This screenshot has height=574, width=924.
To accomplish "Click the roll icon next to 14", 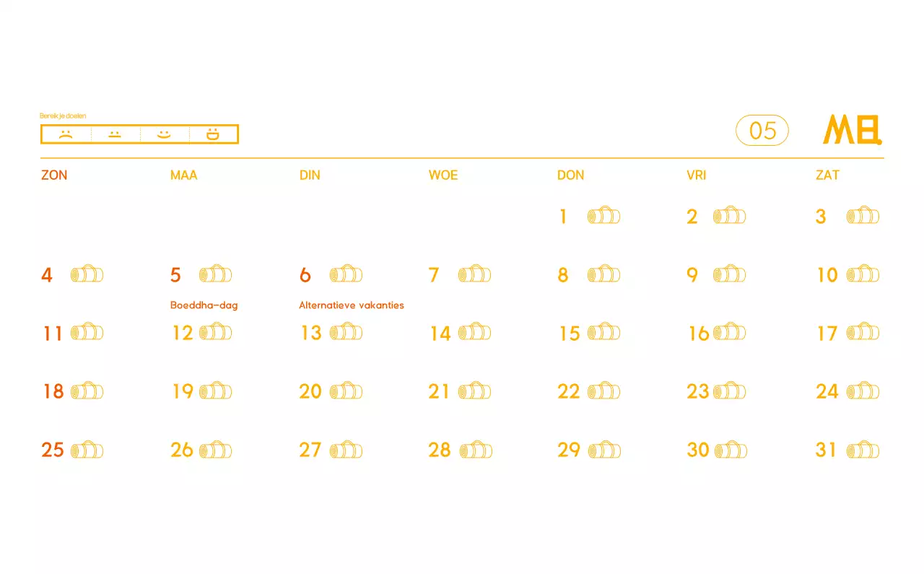I will [x=474, y=333].
